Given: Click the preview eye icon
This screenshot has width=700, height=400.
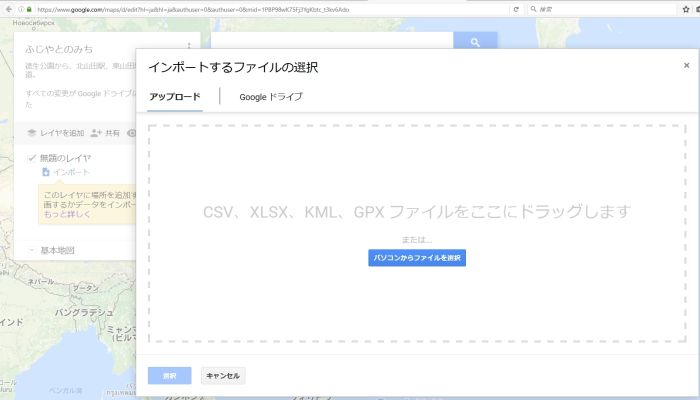Looking at the screenshot, I should pyautogui.click(x=131, y=133).
